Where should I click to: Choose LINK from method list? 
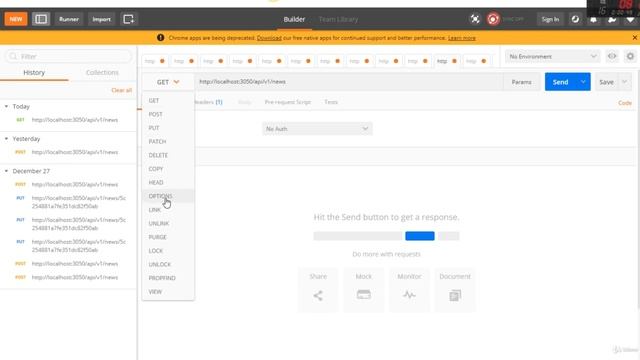[x=168, y=210]
